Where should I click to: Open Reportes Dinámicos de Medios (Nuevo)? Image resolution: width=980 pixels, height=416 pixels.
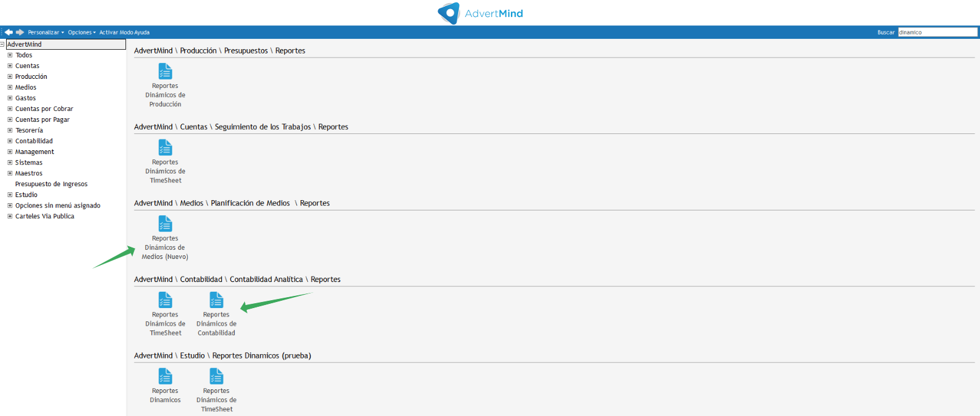[165, 224]
